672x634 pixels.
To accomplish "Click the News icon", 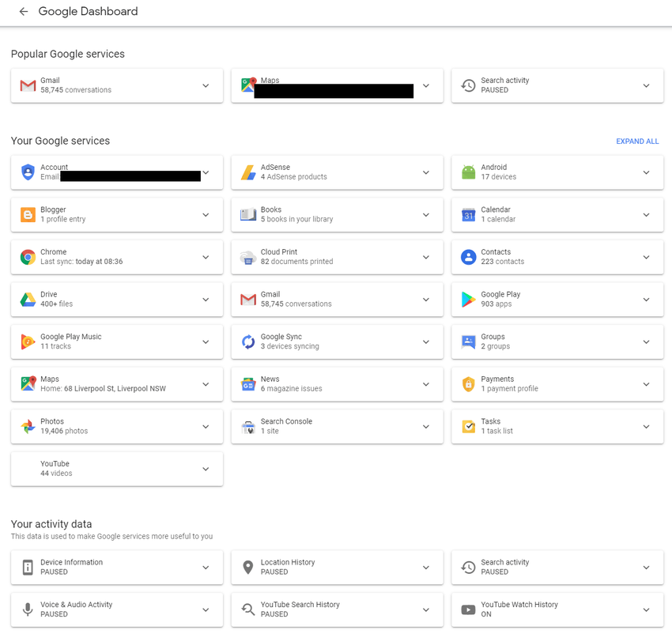I will point(248,384).
